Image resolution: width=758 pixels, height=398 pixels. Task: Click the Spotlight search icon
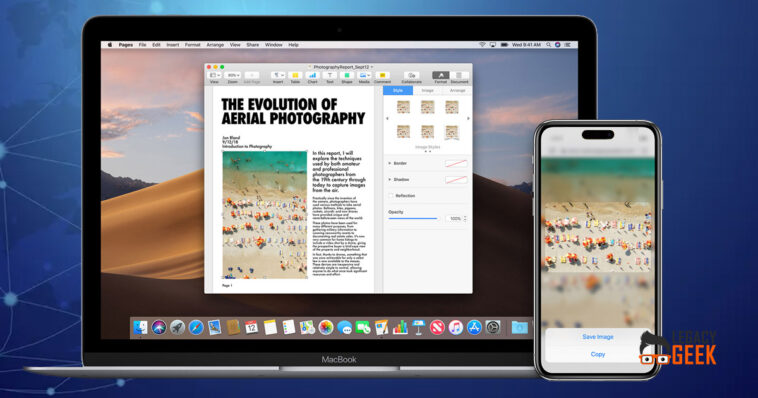tap(548, 44)
